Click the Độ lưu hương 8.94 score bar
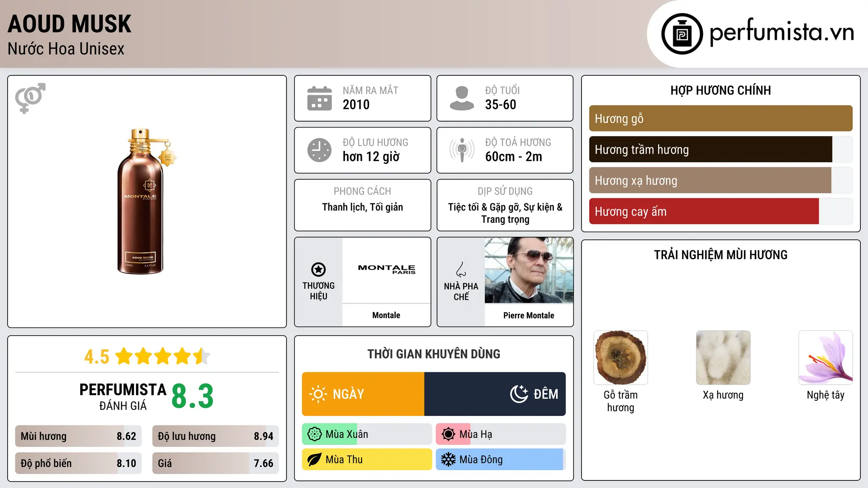 point(216,436)
